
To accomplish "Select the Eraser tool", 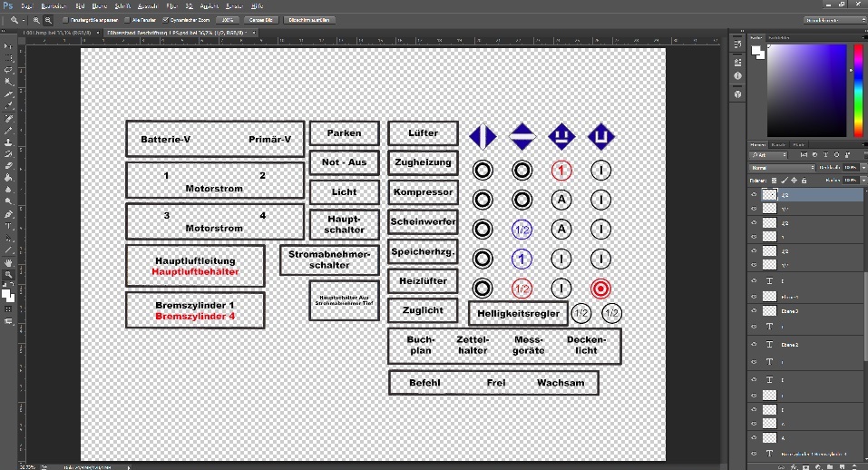I will 8,166.
